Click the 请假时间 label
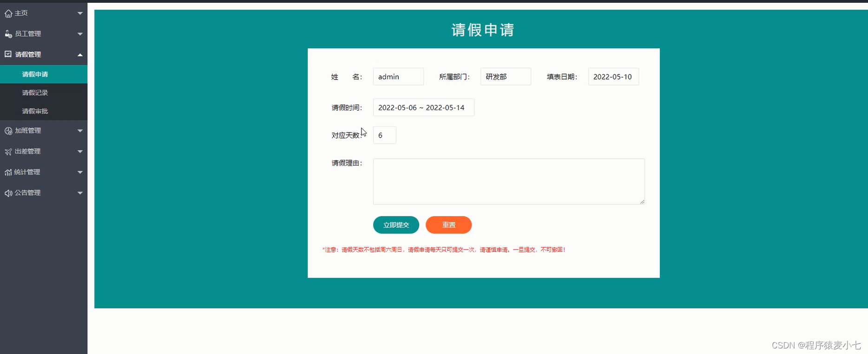Screen dimensions: 868x354 point(347,107)
